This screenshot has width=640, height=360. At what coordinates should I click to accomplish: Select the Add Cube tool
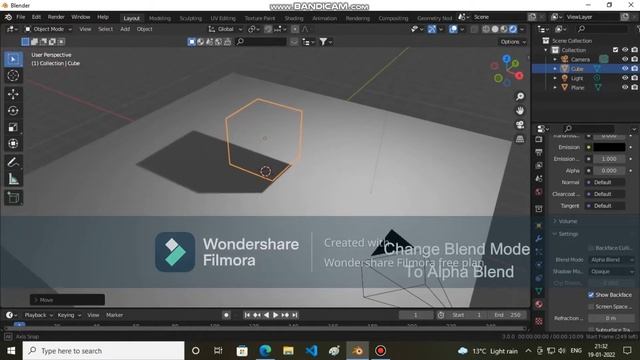(13, 198)
